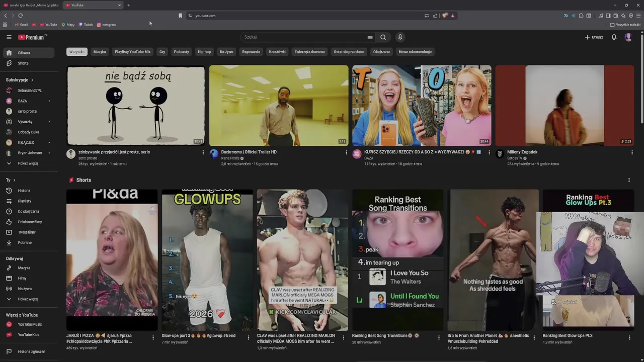Screen dimensions: 644x362
Task: Open the Twitch bookmark
Action: tap(86, 25)
